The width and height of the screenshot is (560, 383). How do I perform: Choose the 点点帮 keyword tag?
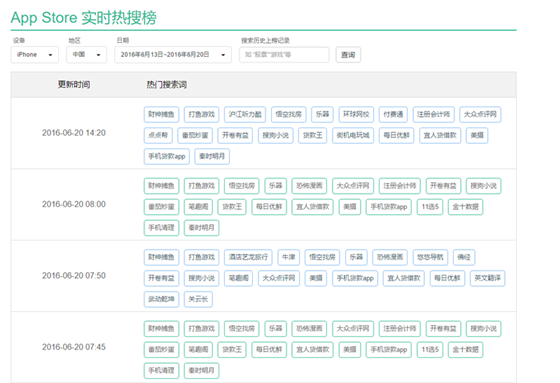(x=158, y=135)
